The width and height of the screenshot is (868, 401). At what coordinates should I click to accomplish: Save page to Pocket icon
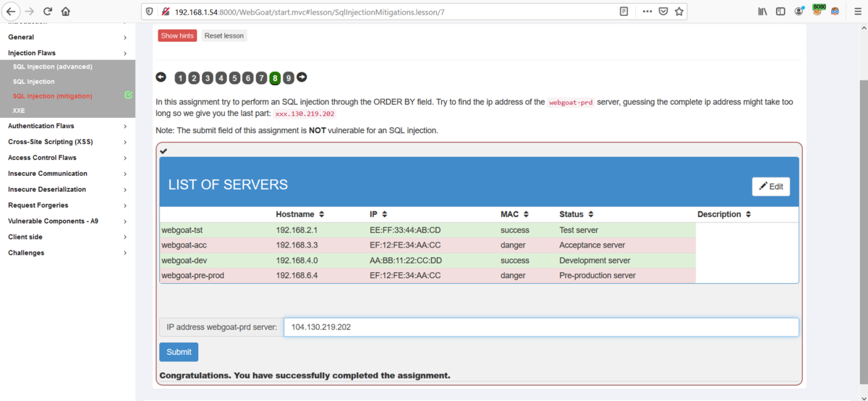(663, 12)
